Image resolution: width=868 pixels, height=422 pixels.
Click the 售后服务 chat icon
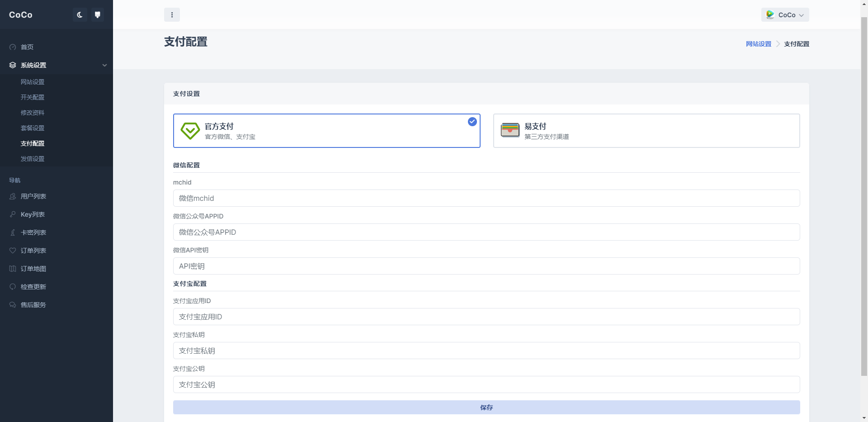[x=13, y=305]
